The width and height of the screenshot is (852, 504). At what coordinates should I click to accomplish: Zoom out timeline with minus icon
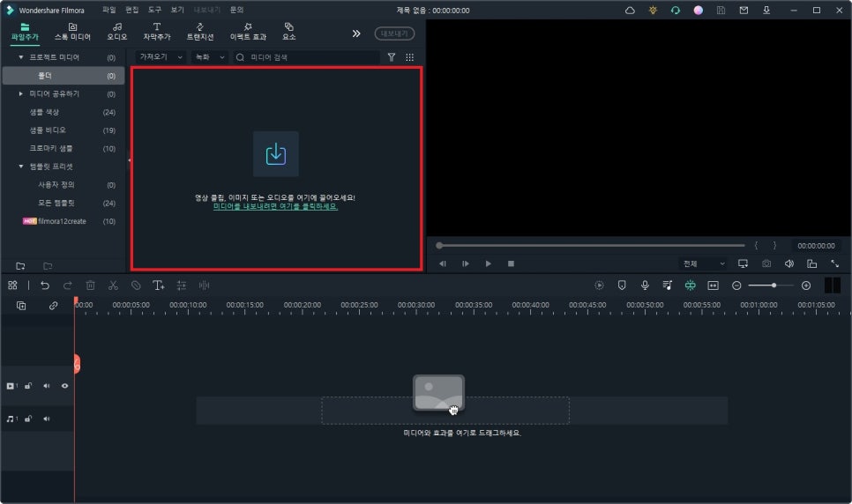coord(736,285)
